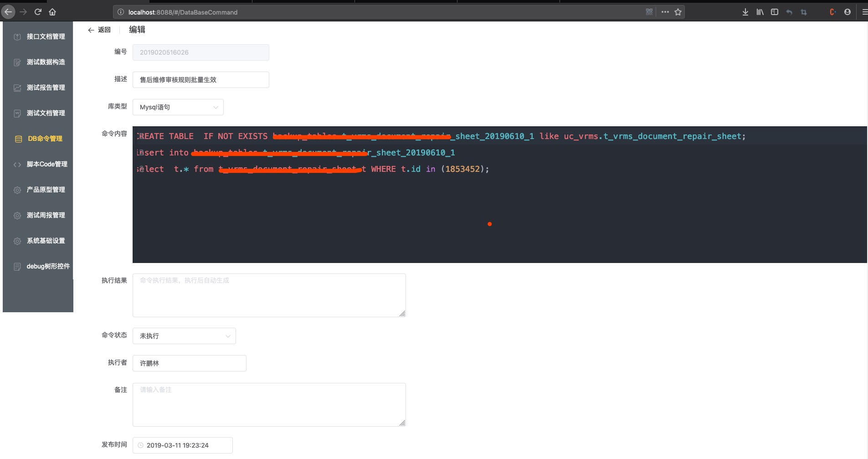Click the site info icon in address bar

[x=121, y=12]
